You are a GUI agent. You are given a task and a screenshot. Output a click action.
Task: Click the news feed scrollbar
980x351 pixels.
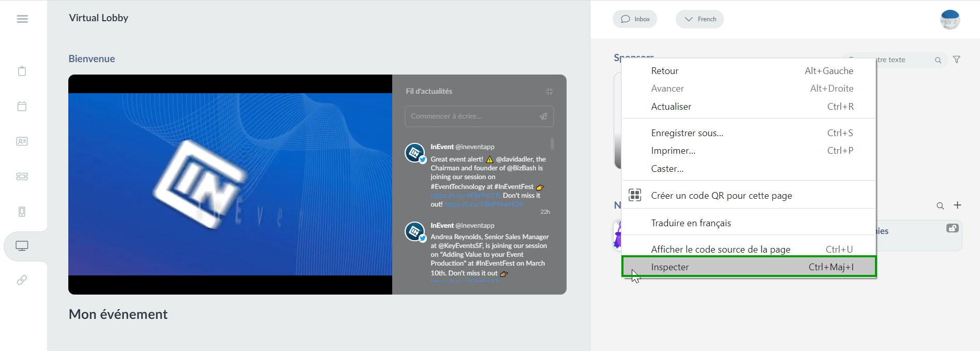click(552, 143)
